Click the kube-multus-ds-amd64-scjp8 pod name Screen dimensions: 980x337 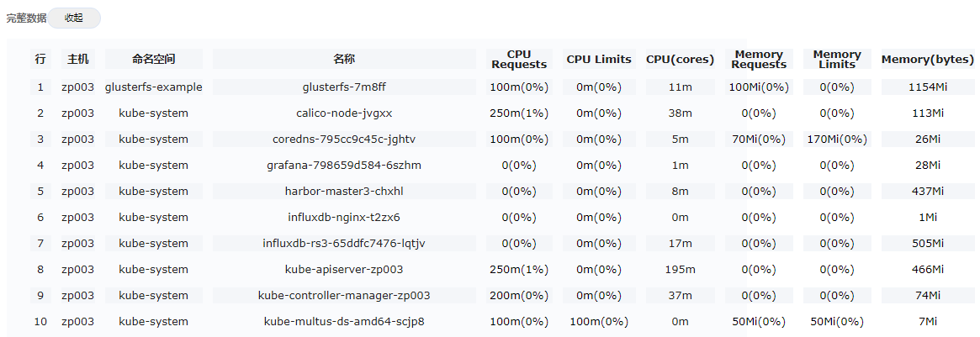344,321
